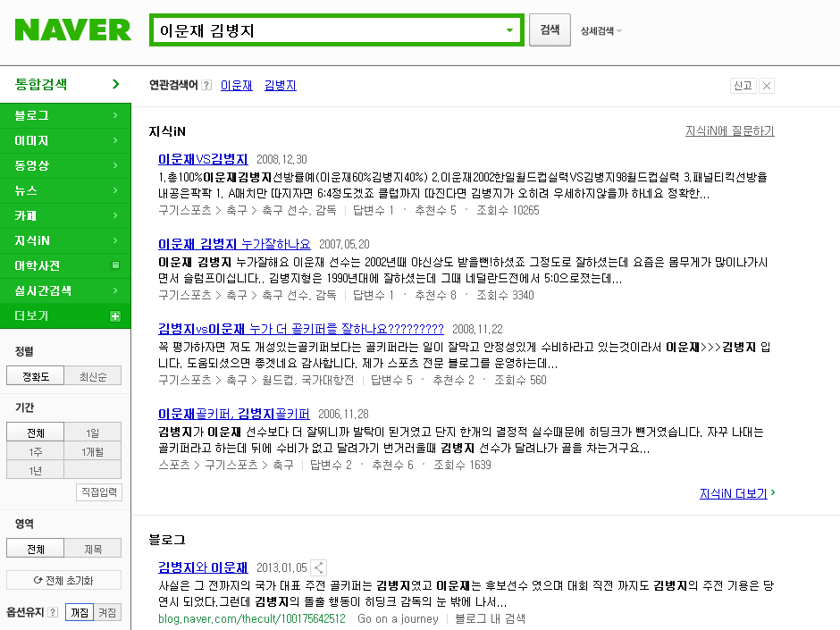The width and height of the screenshot is (840, 630).
Task: Click the 블로그 section heading
Action: pyautogui.click(x=167, y=540)
